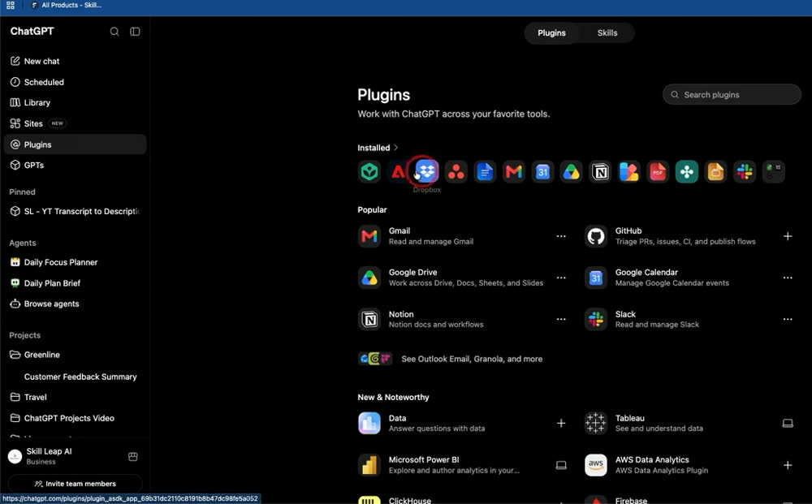
Task: Open the Travel project
Action: pyautogui.click(x=75, y=397)
